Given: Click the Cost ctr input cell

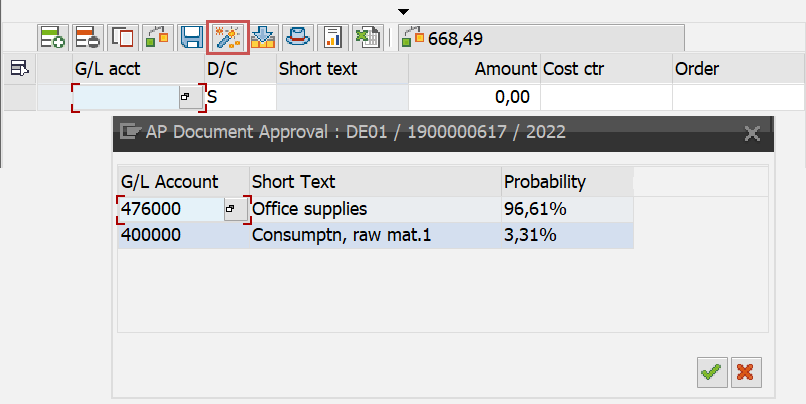Looking at the screenshot, I should point(605,98).
